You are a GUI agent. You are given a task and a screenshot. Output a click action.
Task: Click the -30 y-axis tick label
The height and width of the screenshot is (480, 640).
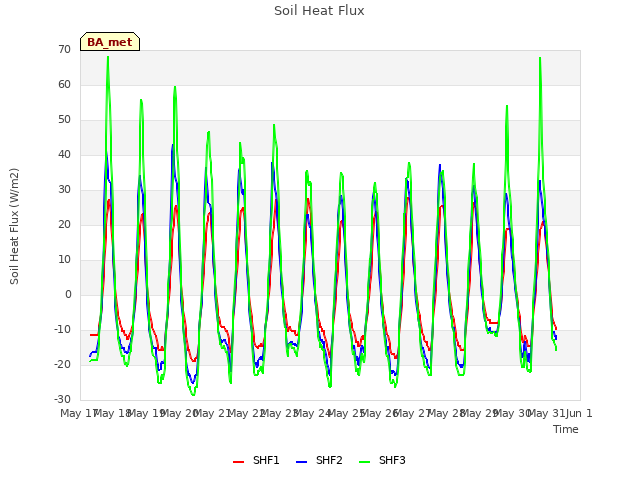pyautogui.click(x=62, y=400)
